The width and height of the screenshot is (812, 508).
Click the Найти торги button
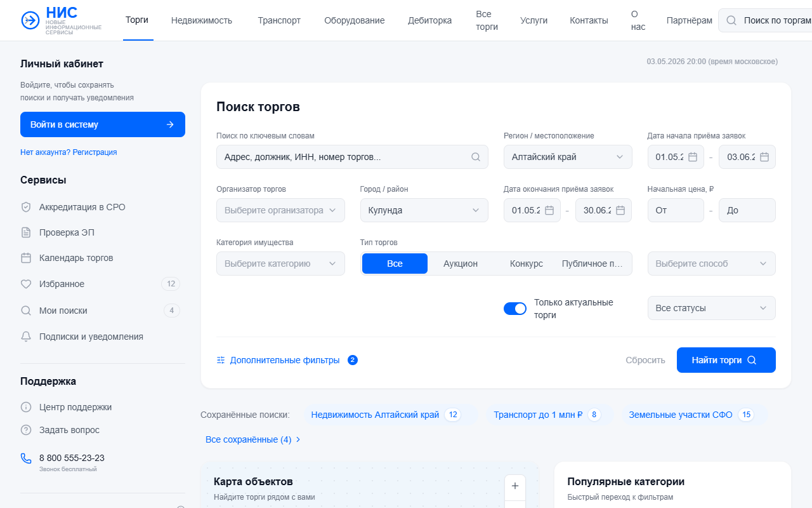click(726, 360)
